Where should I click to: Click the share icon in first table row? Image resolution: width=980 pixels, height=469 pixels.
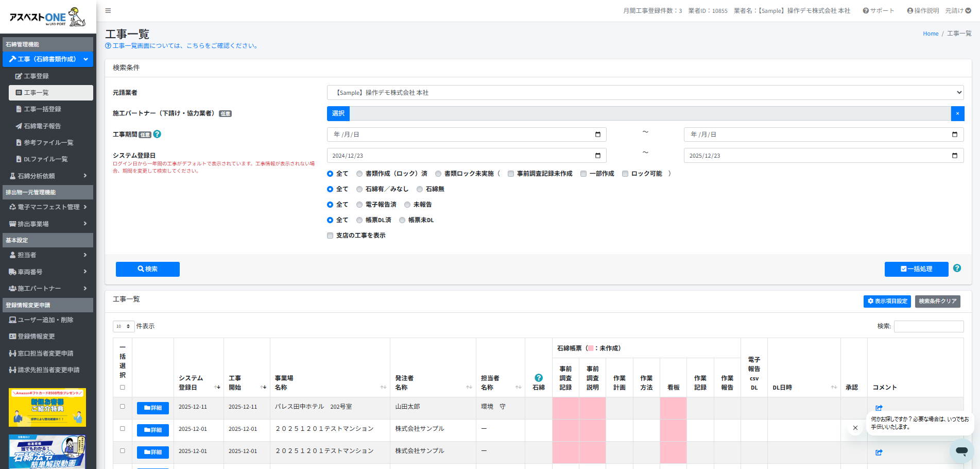coord(879,408)
